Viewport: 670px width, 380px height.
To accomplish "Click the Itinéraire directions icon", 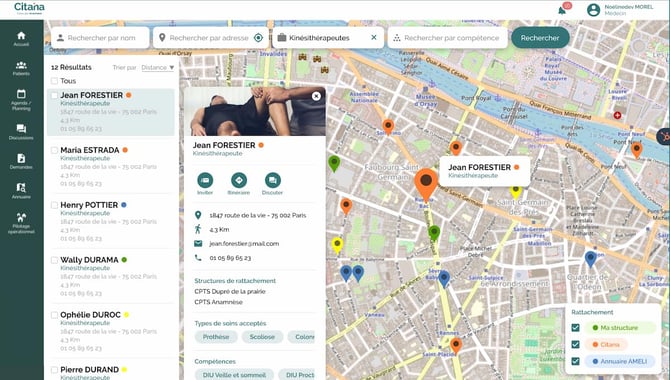I will tap(239, 180).
